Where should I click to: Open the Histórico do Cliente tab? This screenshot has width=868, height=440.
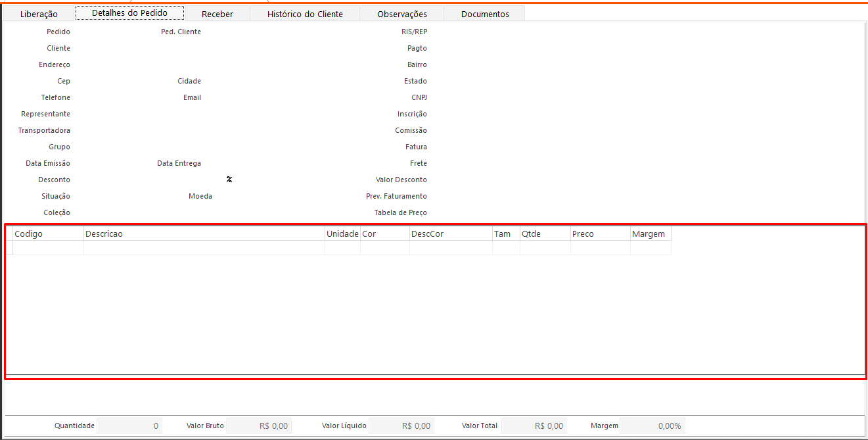point(305,14)
